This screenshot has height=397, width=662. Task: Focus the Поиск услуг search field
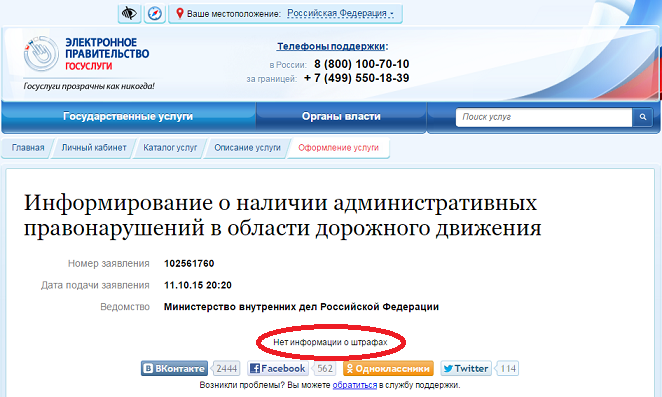pyautogui.click(x=544, y=117)
